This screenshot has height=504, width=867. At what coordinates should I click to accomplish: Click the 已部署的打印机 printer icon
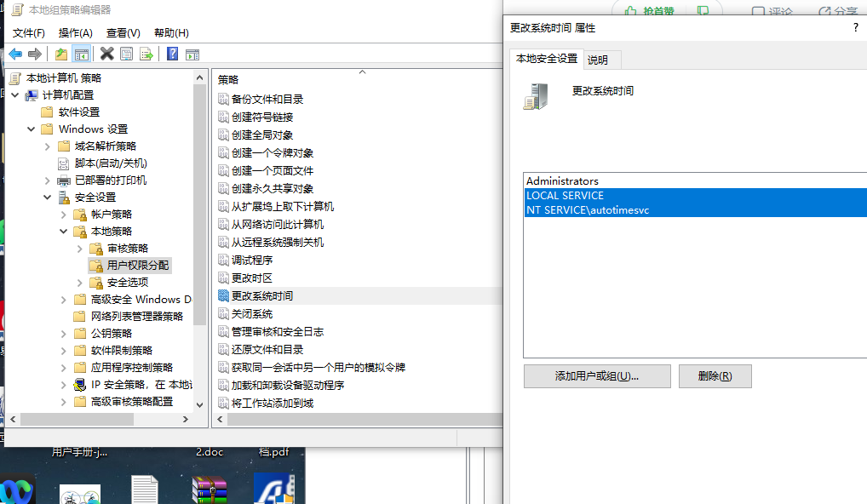pyautogui.click(x=64, y=180)
